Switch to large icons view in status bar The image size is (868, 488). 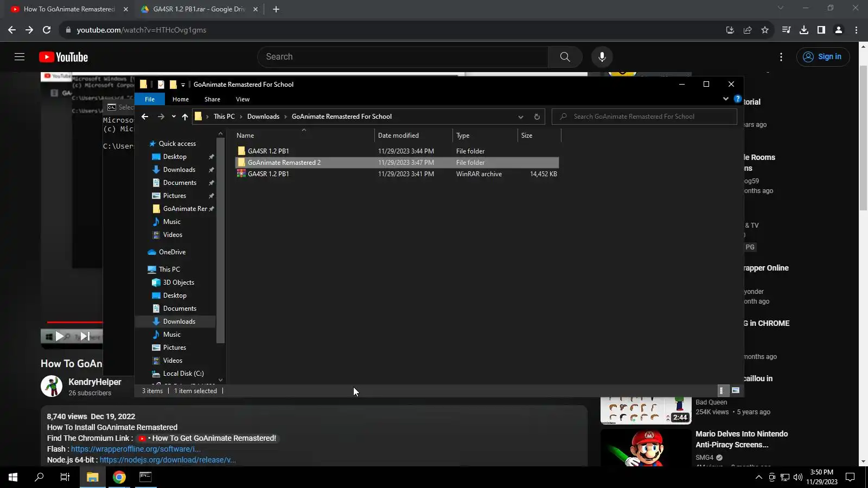736,390
